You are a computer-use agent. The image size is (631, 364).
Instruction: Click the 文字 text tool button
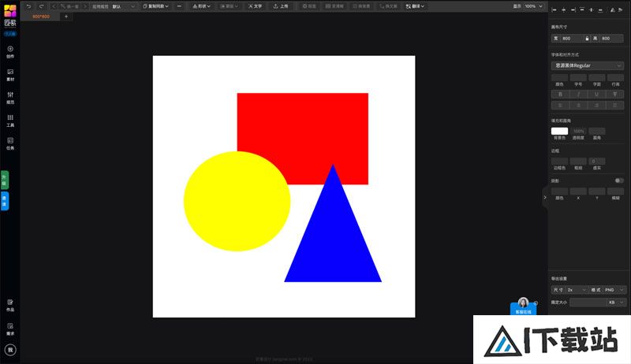click(255, 6)
